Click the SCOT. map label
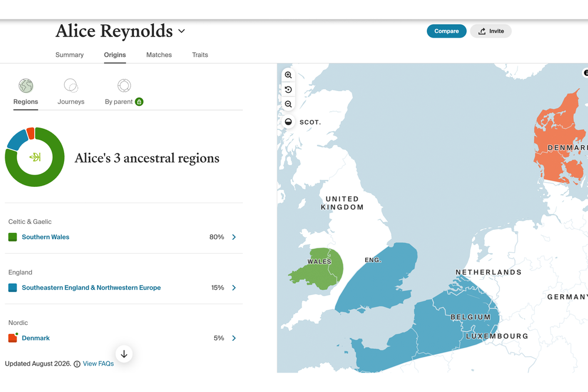The height and width of the screenshot is (392, 588). (310, 122)
